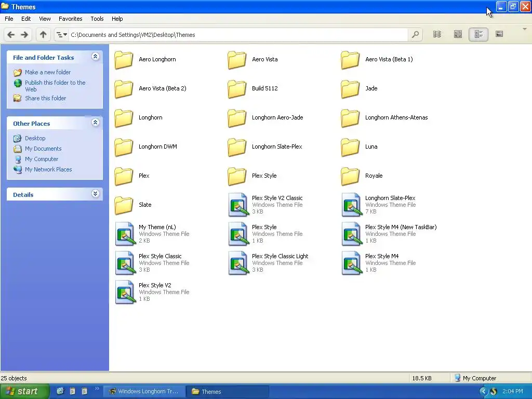Open the File menu

(x=9, y=19)
